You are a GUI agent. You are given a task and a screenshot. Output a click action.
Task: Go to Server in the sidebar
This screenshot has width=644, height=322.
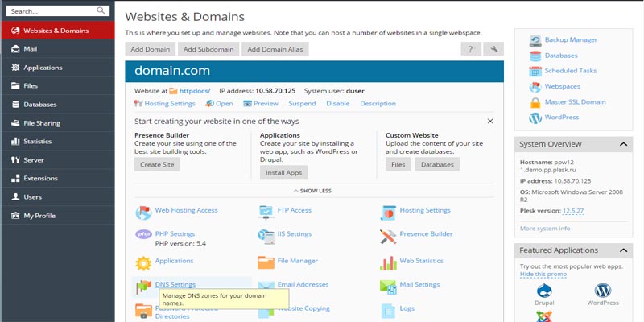click(58, 159)
